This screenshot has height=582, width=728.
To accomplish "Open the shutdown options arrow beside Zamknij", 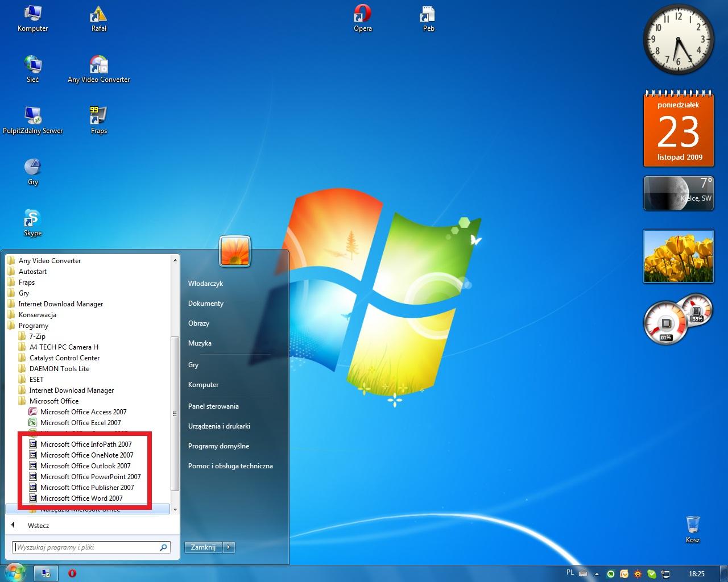I will coord(229,547).
